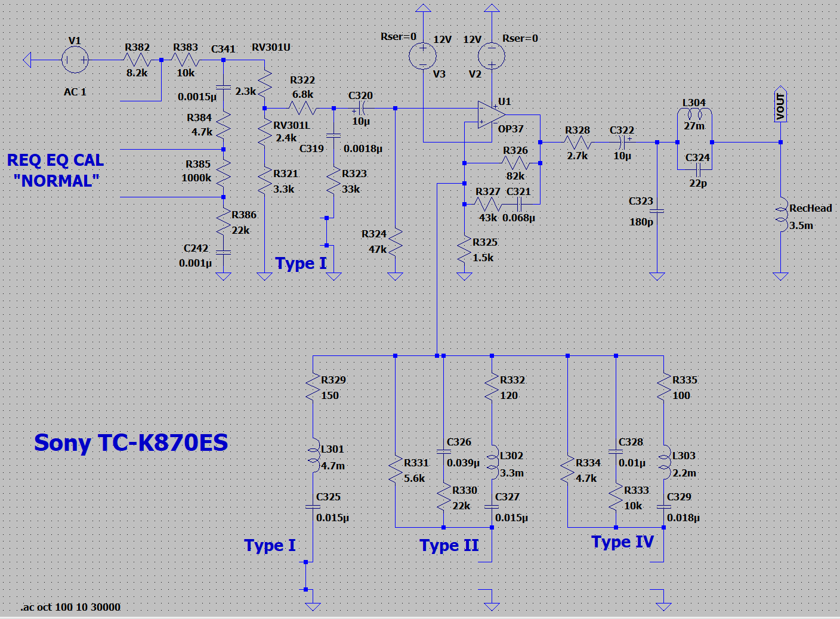Select the V2 12V supply source
The image size is (840, 619).
point(492,57)
